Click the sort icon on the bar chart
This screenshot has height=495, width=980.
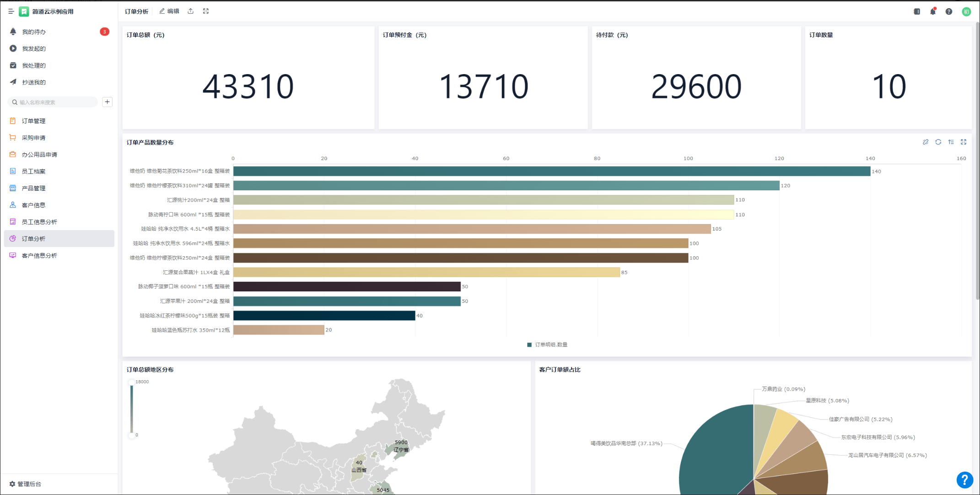pyautogui.click(x=951, y=142)
